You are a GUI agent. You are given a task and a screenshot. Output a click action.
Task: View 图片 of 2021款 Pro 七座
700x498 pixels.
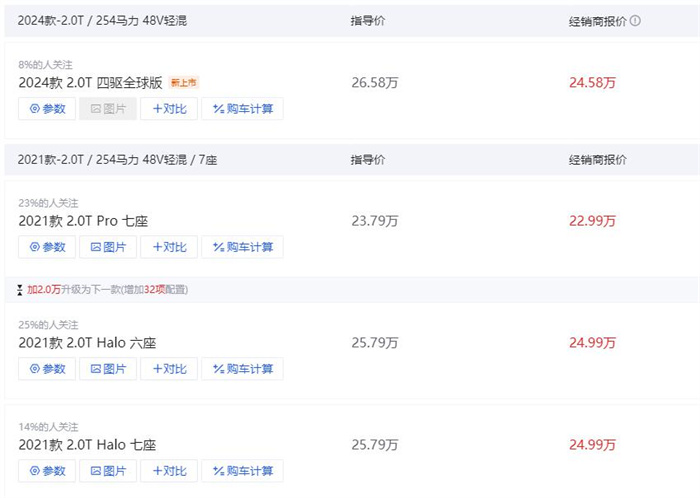(x=108, y=247)
